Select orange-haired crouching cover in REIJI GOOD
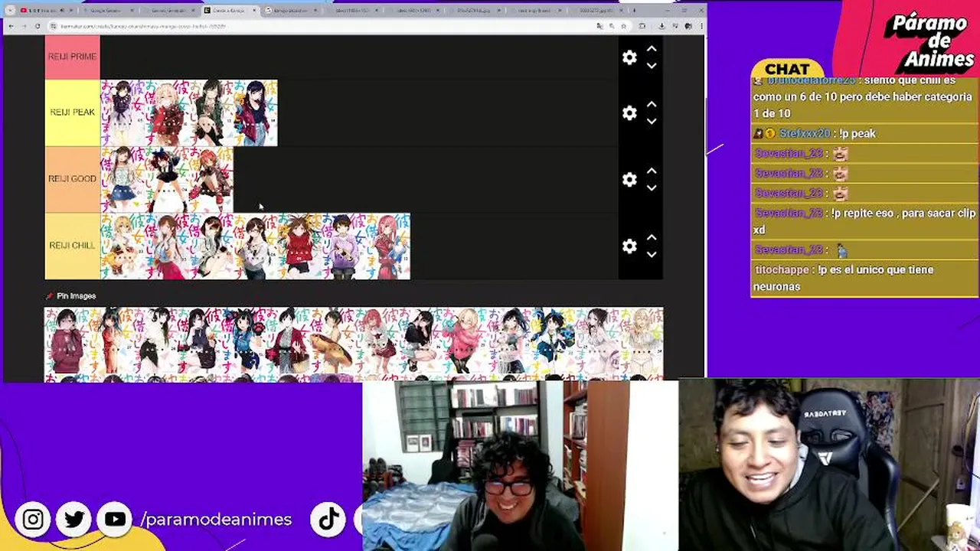The width and height of the screenshot is (980, 551). click(x=211, y=179)
